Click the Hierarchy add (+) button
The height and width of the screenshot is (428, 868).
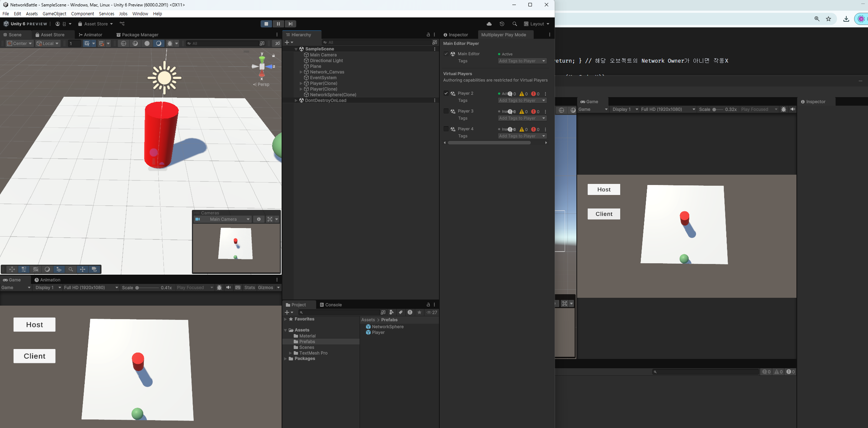coord(287,42)
